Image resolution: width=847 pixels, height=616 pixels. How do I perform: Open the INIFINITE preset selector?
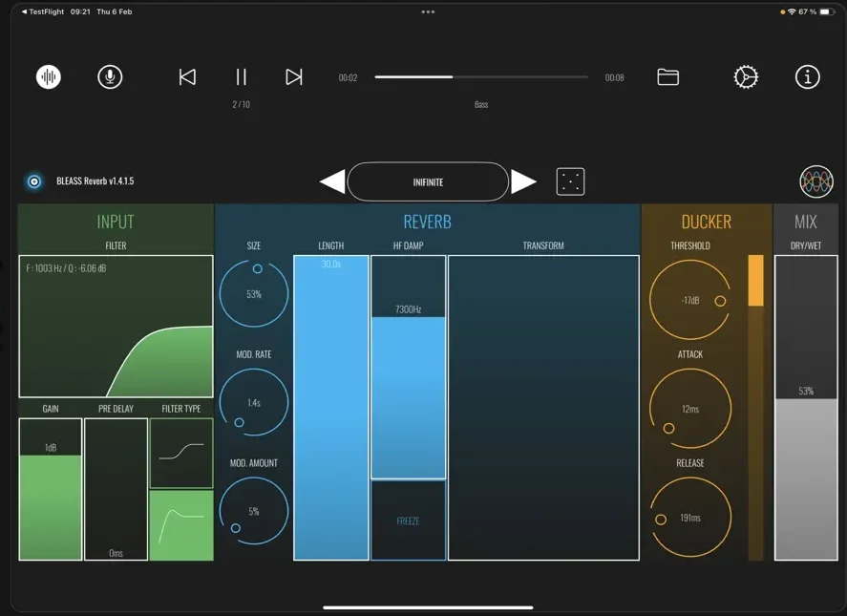(x=428, y=181)
